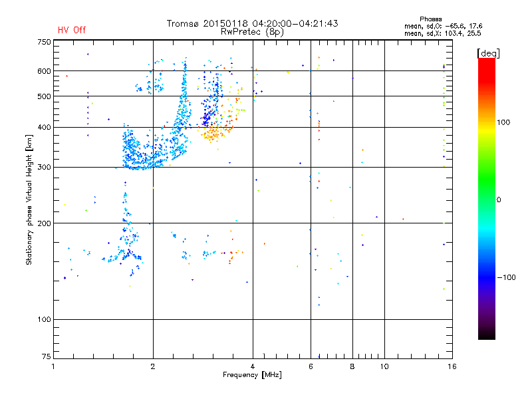Click the x-axis tick label '2'
The image size is (532, 399).
(153, 366)
